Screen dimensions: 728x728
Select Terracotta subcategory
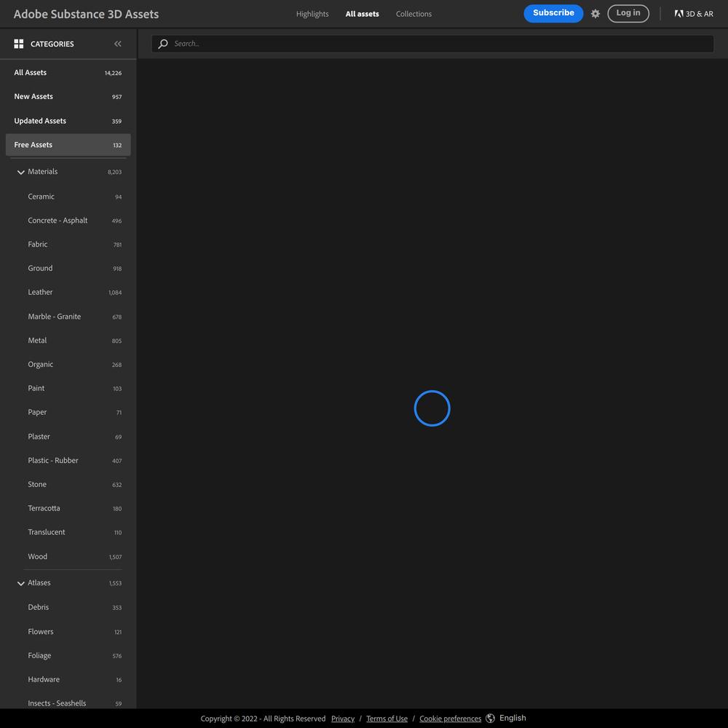[68, 508]
